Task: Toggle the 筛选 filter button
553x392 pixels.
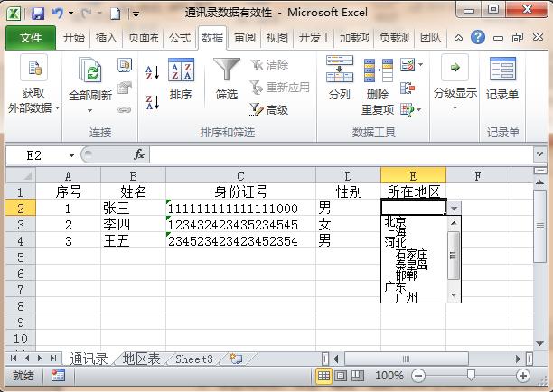Action: coord(227,79)
